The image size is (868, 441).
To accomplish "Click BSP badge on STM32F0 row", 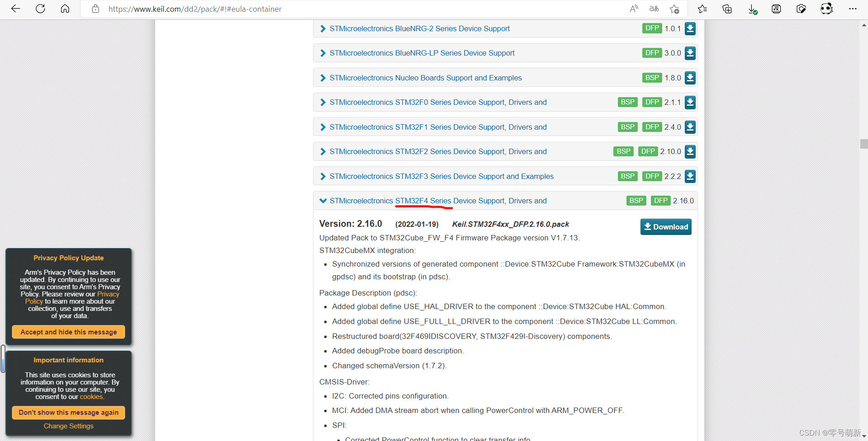I will pyautogui.click(x=628, y=102).
